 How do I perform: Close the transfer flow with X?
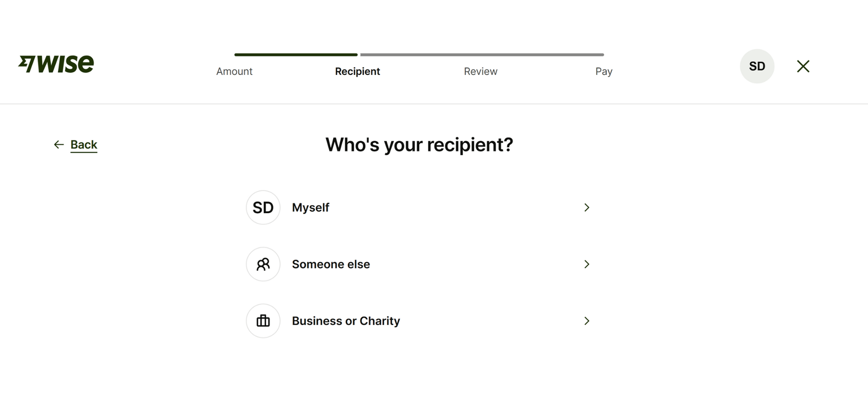(x=803, y=66)
